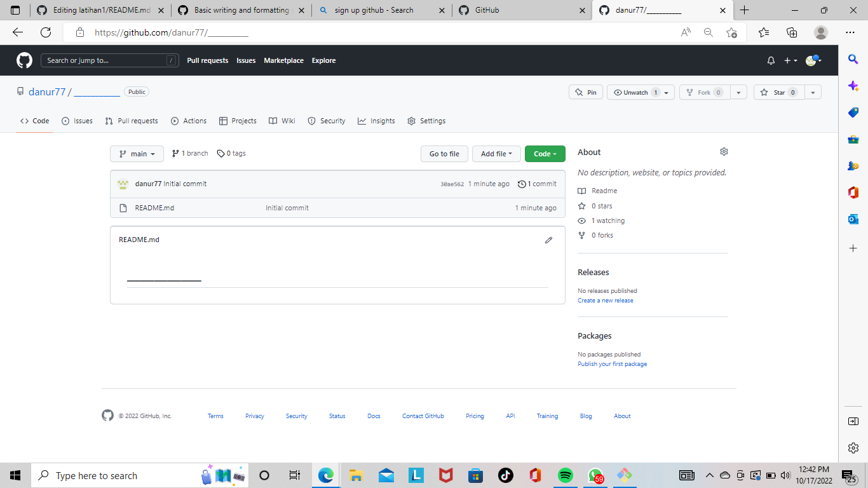Switch to the Issues tab

(x=77, y=121)
